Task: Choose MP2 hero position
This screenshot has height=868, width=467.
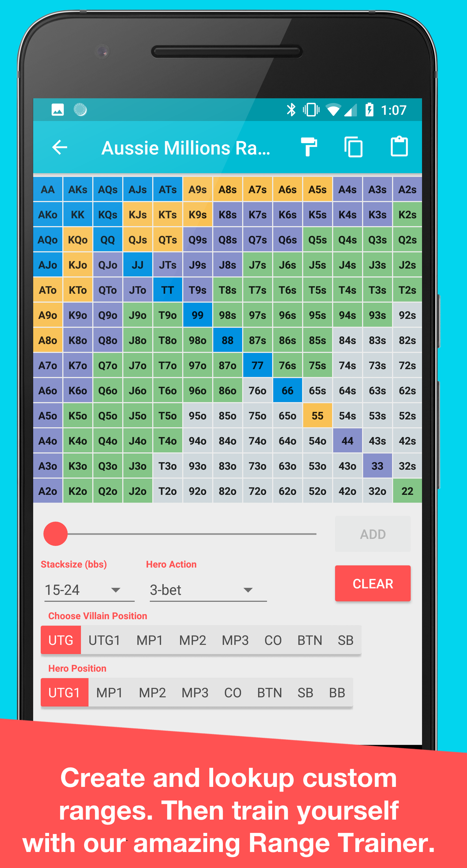Action: click(152, 692)
